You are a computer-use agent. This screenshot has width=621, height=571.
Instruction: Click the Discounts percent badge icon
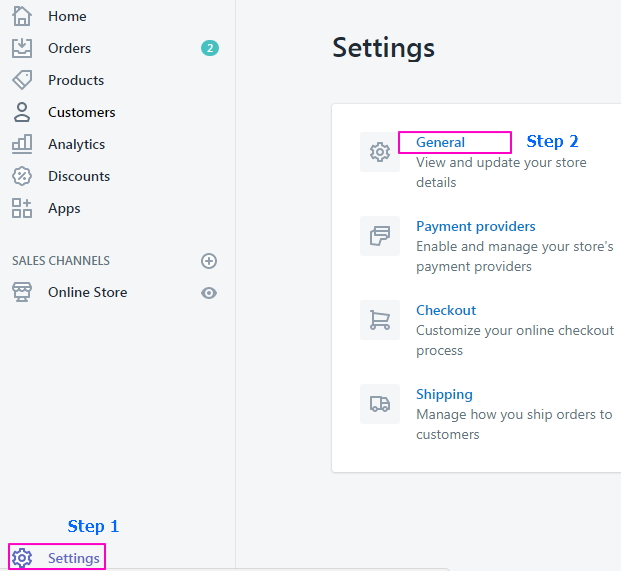click(22, 176)
